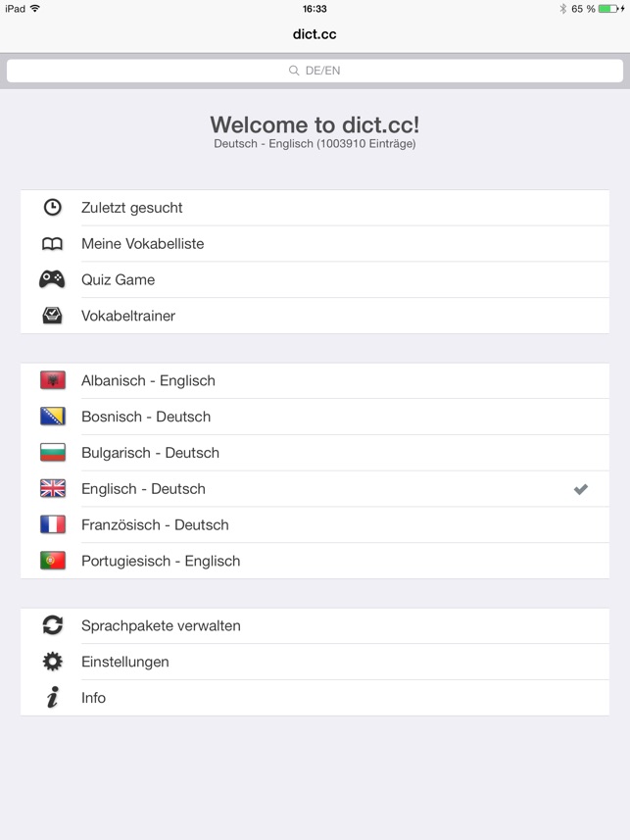This screenshot has height=840, width=630.
Task: Tap the clock icon for recent searches
Action: [x=52, y=208]
